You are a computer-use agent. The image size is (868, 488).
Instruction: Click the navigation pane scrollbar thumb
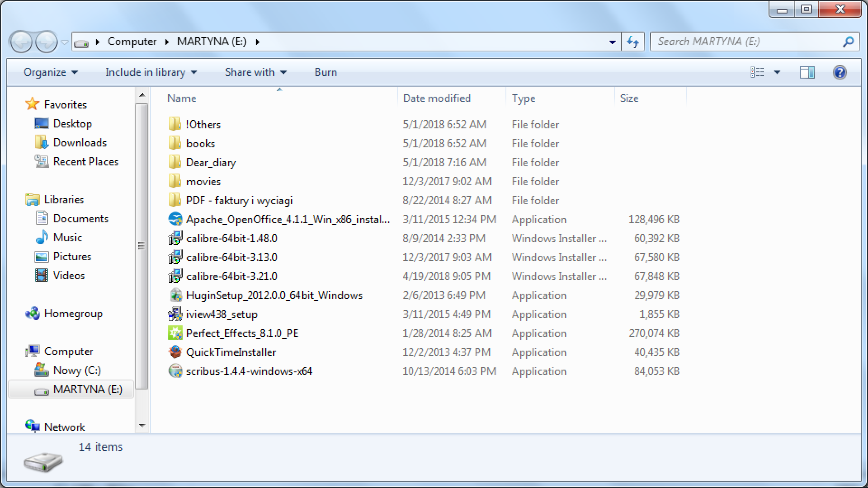pos(142,246)
